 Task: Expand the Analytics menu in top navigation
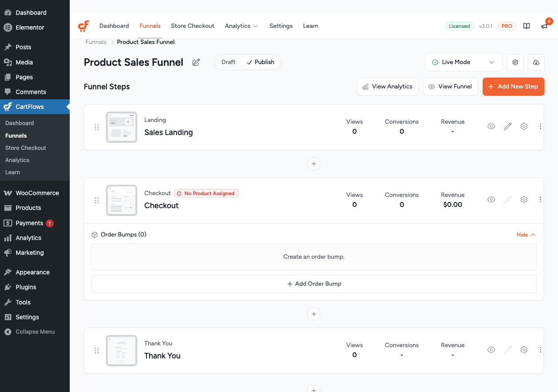[x=242, y=26]
